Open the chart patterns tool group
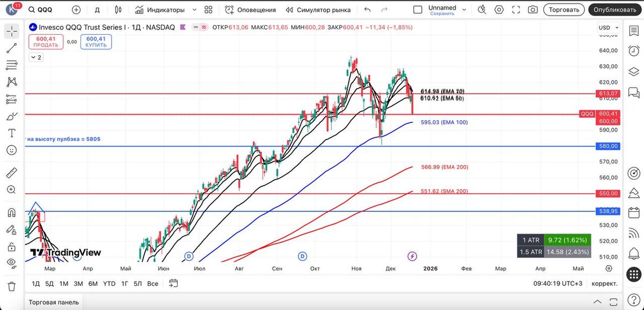The height and width of the screenshot is (310, 644). (x=11, y=82)
